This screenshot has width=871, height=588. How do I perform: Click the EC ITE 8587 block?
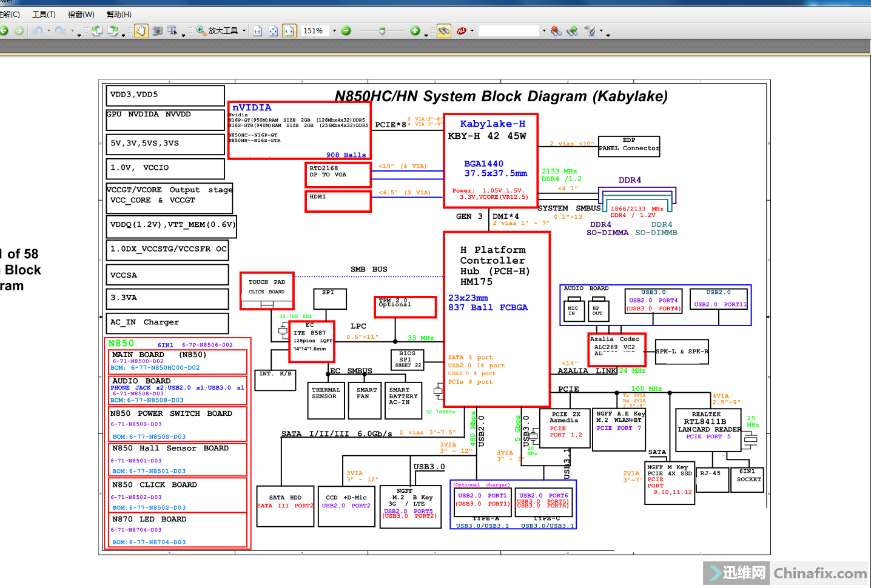(x=311, y=342)
